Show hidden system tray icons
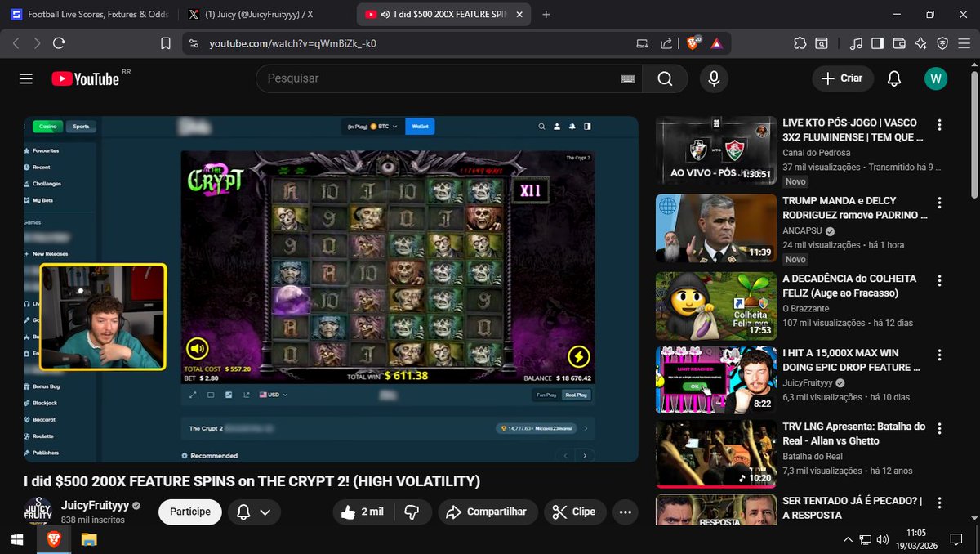This screenshot has height=554, width=980. 847,539
